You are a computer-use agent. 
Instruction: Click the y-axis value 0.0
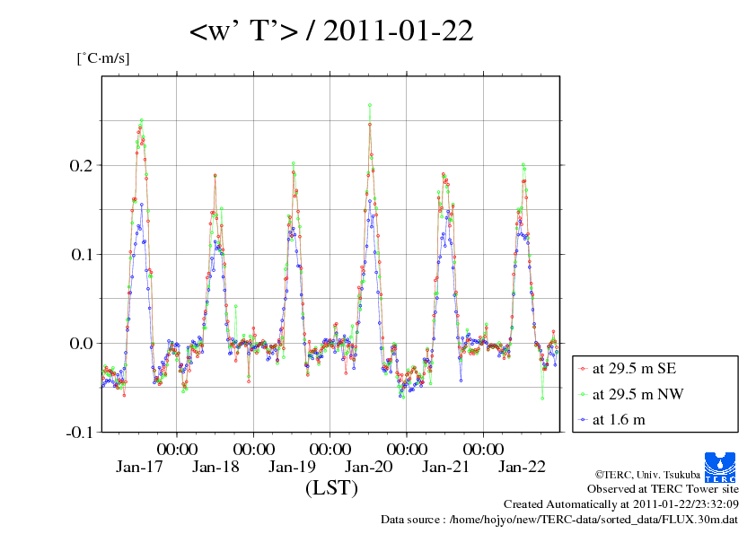(x=81, y=343)
